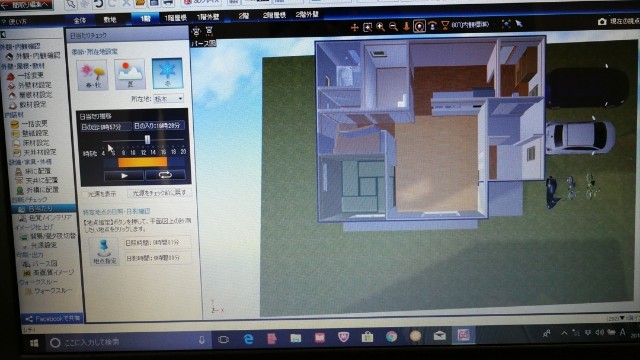This screenshot has width=640, height=360.
Task: Select the 冬 winter season button
Action: point(167,73)
